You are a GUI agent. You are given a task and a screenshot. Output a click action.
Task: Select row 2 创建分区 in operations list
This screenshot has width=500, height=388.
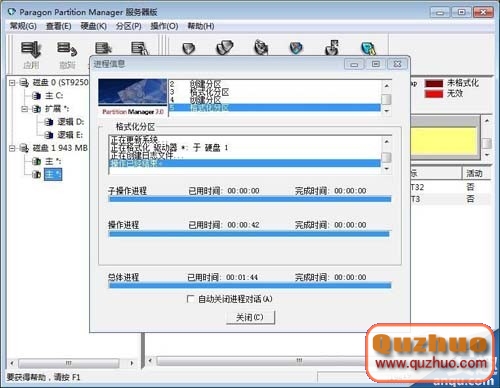click(x=275, y=84)
